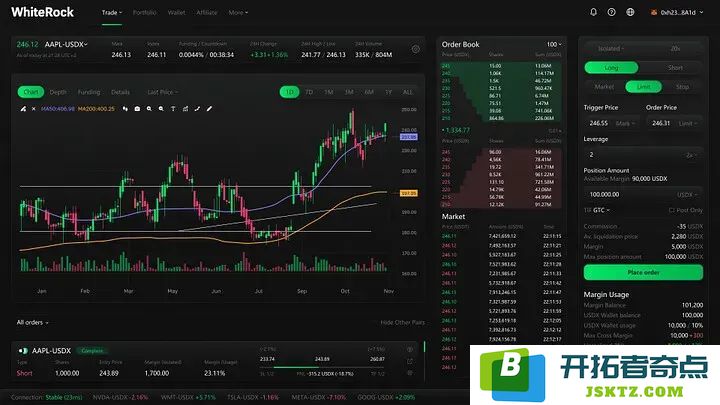Click the Place order button
Viewport: 720px width, 405px height.
(x=643, y=272)
